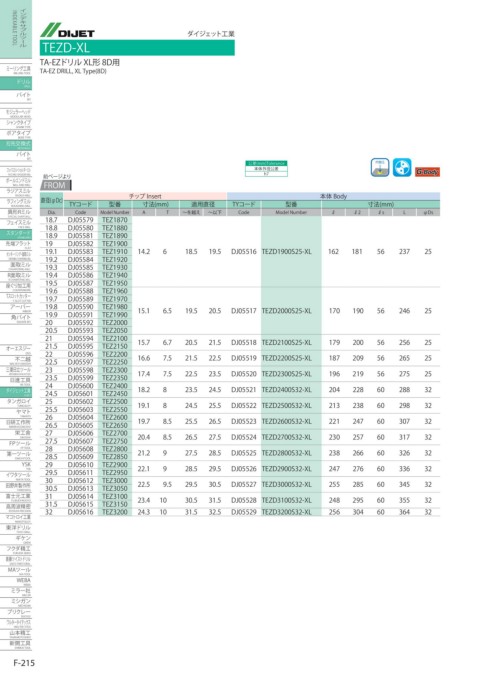Screen dimensions: 480x677
Task: Click insert model TEZ2050
Action: 115,330
